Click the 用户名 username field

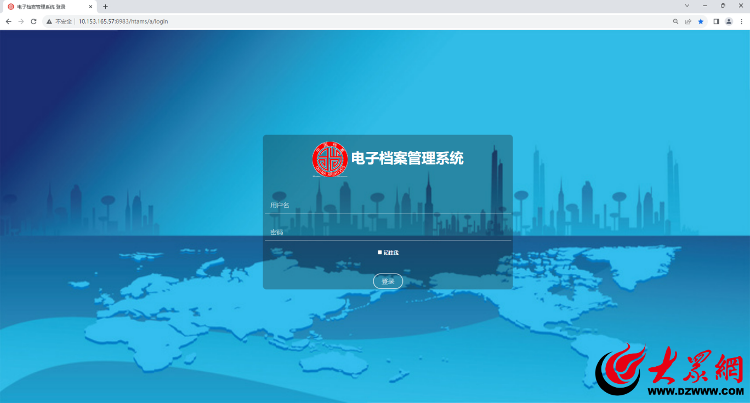(x=388, y=205)
